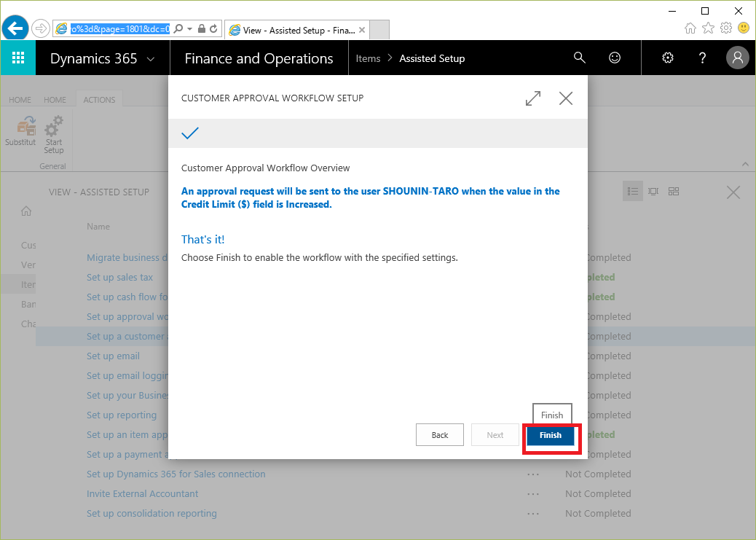This screenshot has width=756, height=540.
Task: Click the feedback smiley in Dynamics header
Action: [614, 58]
